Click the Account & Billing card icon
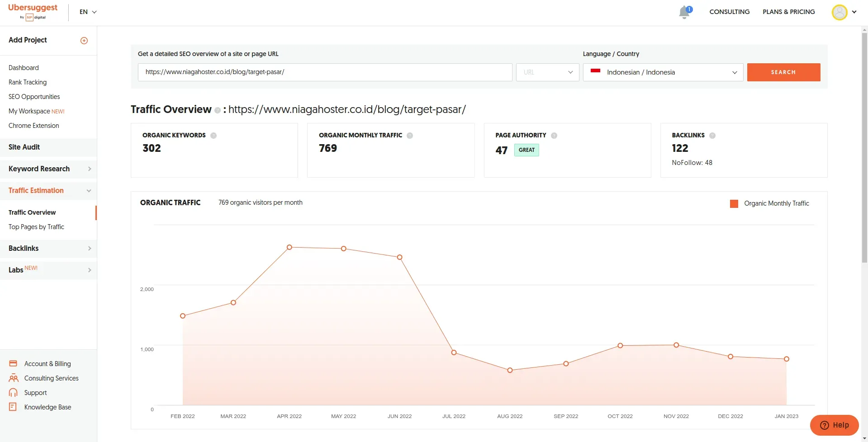 pos(13,364)
